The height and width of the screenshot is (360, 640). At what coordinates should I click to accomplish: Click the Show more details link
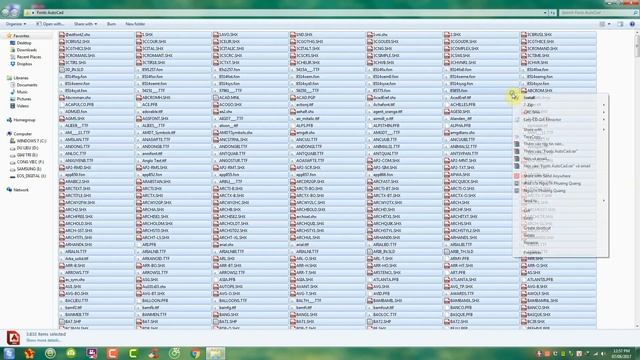pos(43,340)
